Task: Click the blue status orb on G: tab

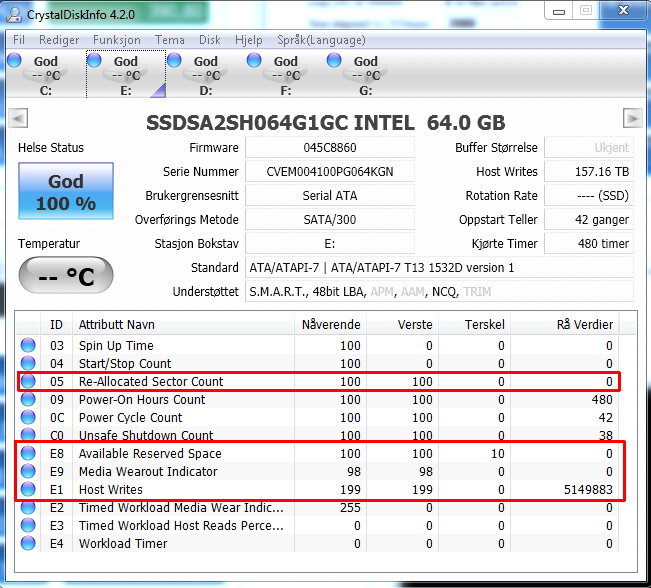Action: 334,60
